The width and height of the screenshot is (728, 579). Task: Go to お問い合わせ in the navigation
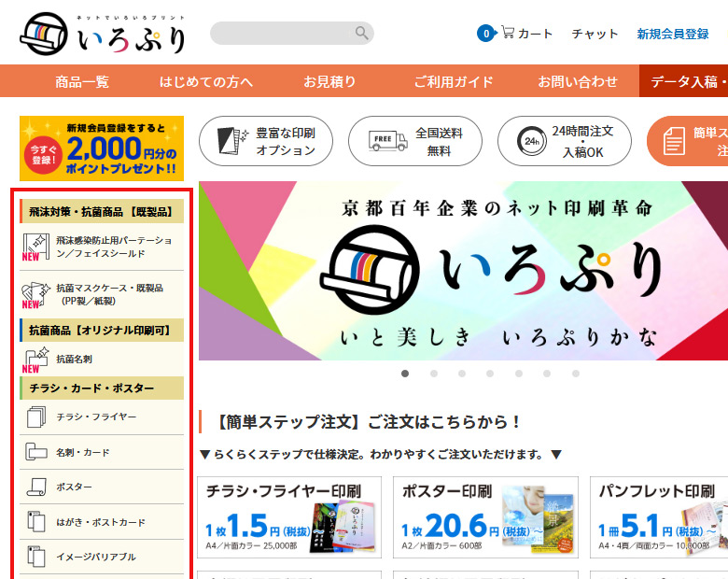[578, 82]
